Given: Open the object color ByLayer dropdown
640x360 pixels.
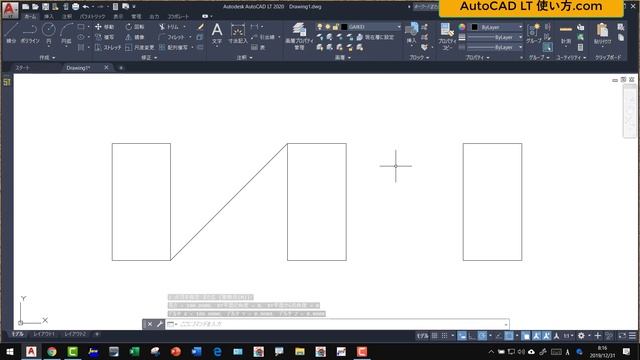Looking at the screenshot, I should pos(496,27).
